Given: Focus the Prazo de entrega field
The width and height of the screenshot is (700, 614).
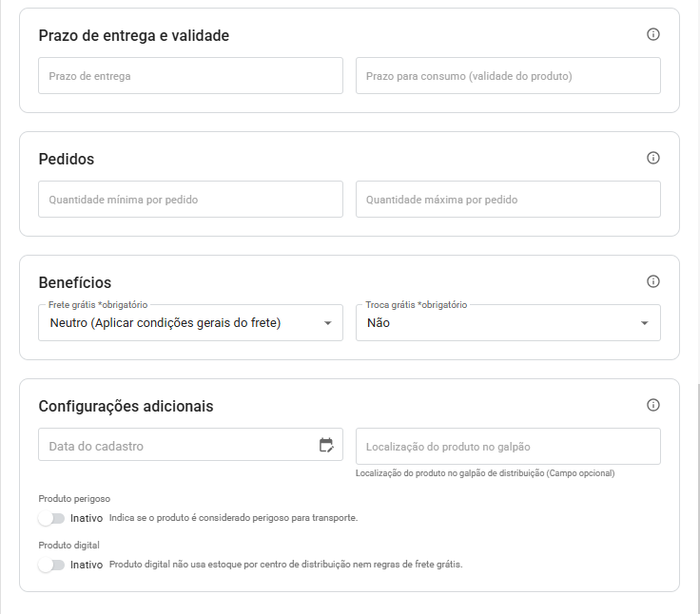Looking at the screenshot, I should (190, 75).
